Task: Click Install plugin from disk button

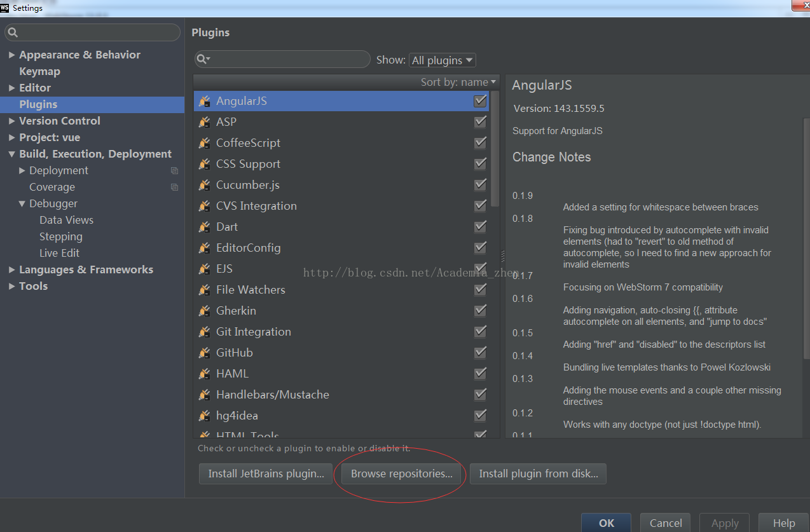Action: 538,474
